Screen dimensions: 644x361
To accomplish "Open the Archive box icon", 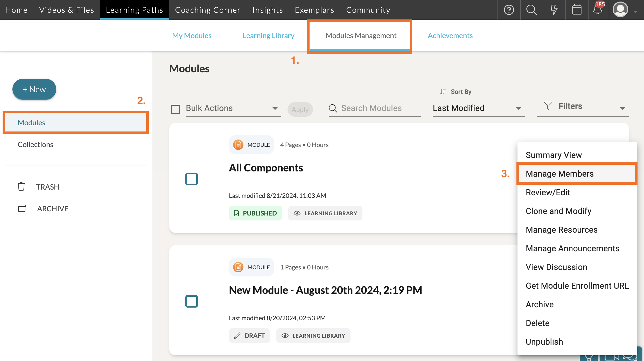I will coord(22,209).
